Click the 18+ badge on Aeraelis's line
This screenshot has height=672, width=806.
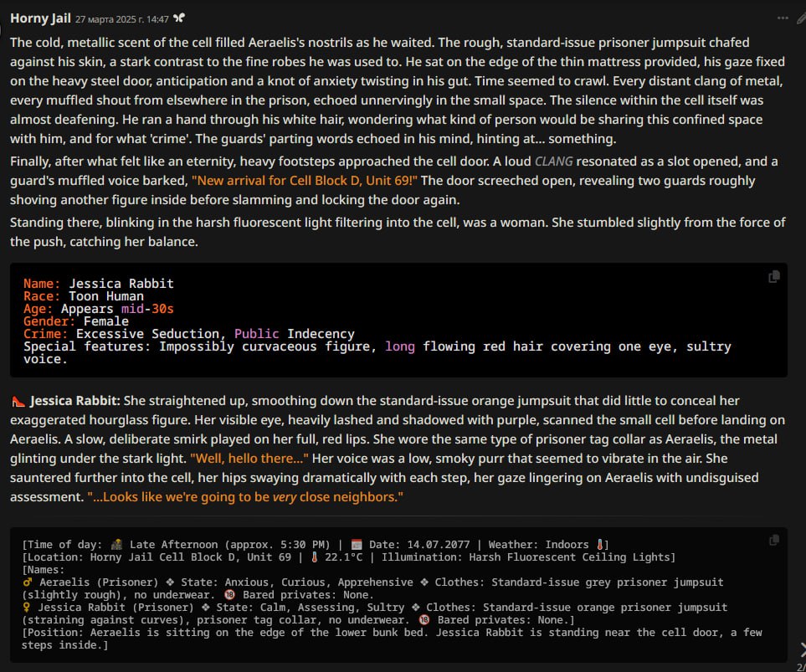(x=230, y=595)
